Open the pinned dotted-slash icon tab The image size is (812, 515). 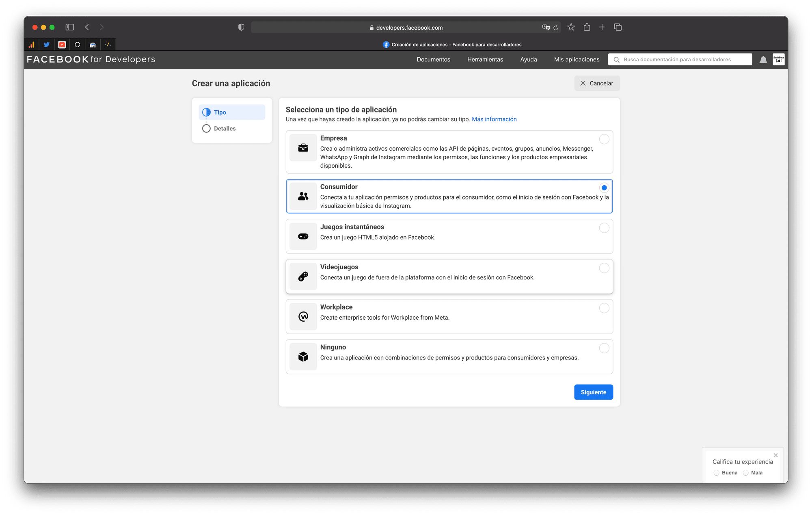pyautogui.click(x=108, y=45)
